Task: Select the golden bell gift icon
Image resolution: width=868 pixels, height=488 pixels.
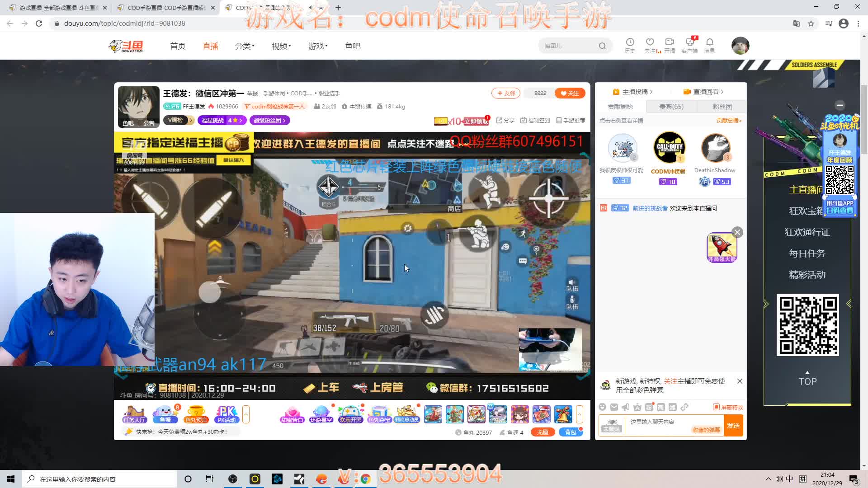Action: pos(563,414)
